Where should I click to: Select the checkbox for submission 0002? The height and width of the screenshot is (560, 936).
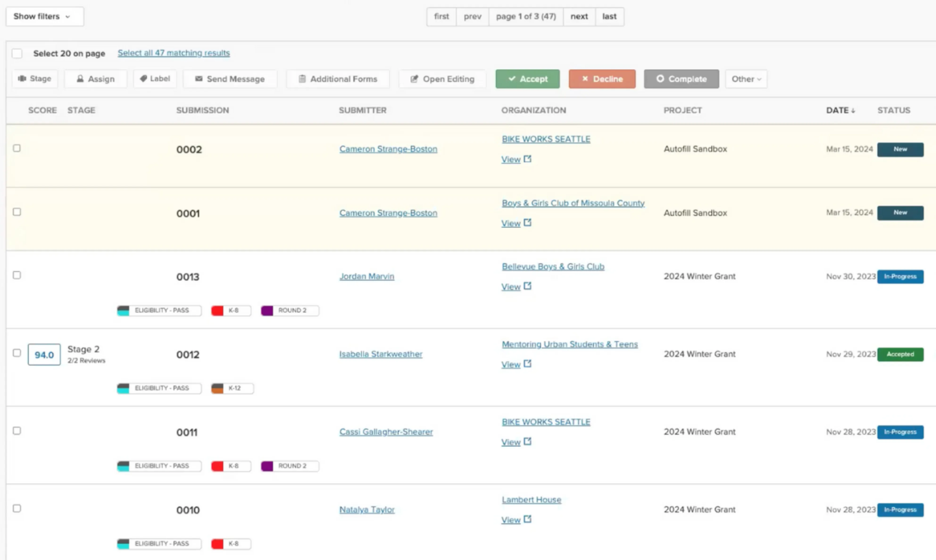(x=17, y=148)
